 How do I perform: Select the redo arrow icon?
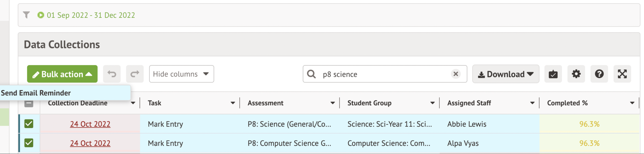pyautogui.click(x=135, y=74)
